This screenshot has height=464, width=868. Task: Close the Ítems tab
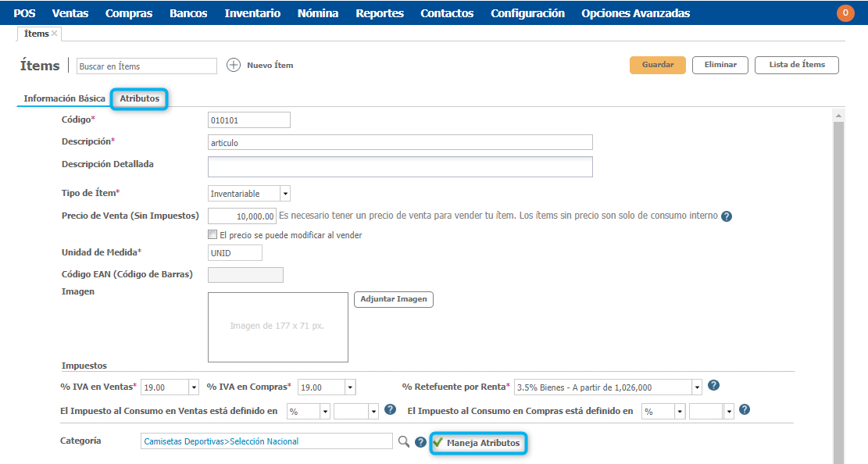(x=55, y=34)
